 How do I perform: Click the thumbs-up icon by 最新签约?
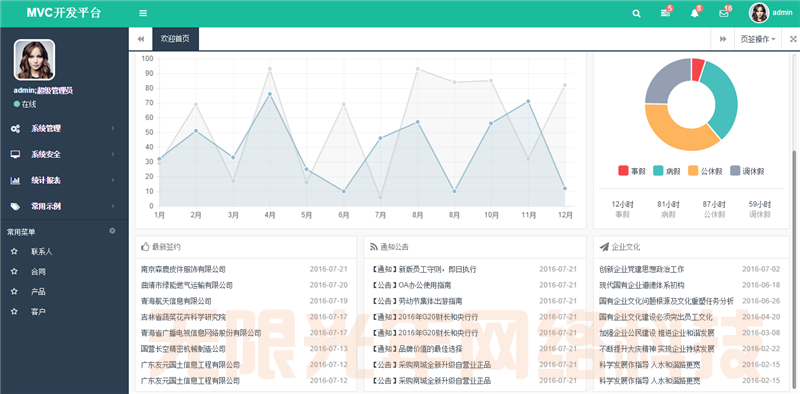[x=145, y=247]
